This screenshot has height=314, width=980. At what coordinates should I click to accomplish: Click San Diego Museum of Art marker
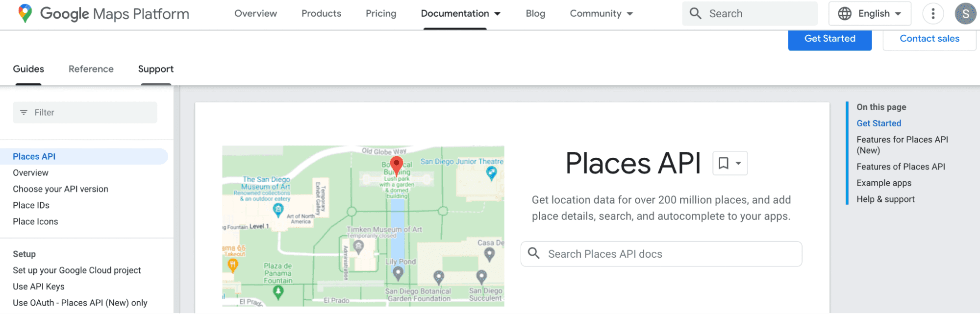tap(278, 211)
